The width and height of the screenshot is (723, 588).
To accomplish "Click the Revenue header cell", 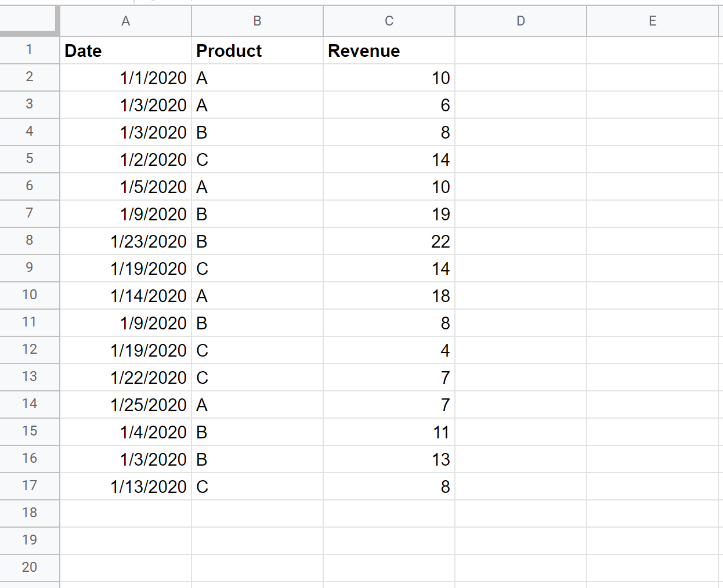I will pos(389,50).
